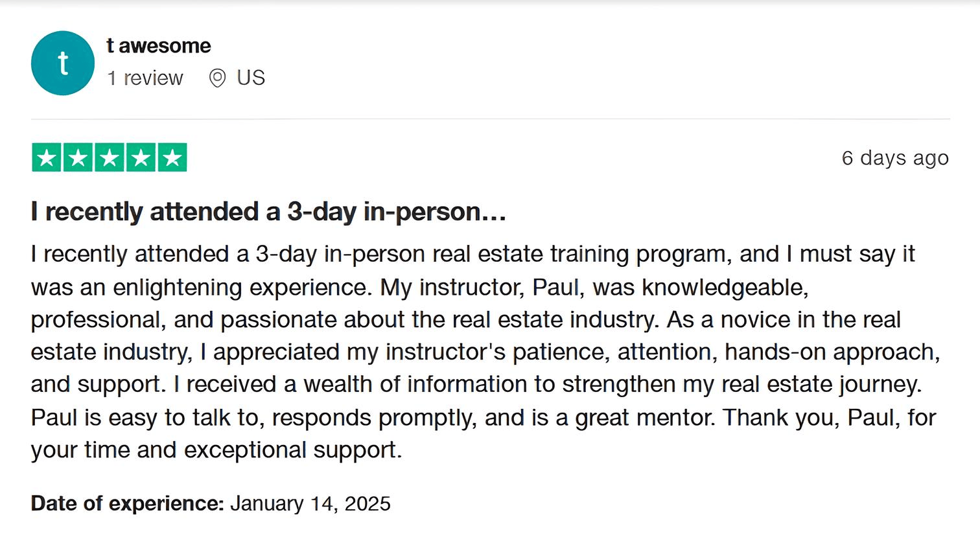The image size is (980, 539).
Task: Select the fourth green rating star
Action: pyautogui.click(x=141, y=157)
